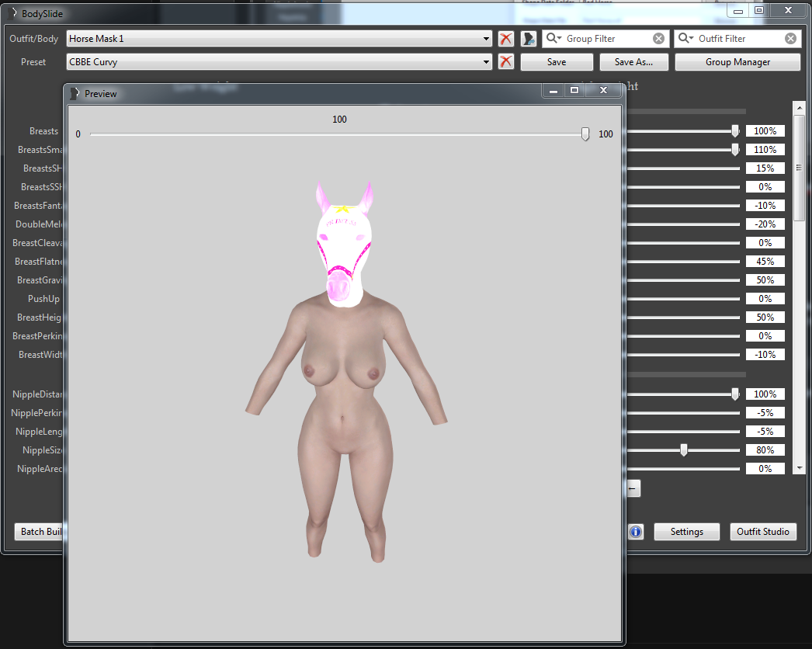Click the Batch Build button
Screen dimensions: 812x649
[x=39, y=532]
